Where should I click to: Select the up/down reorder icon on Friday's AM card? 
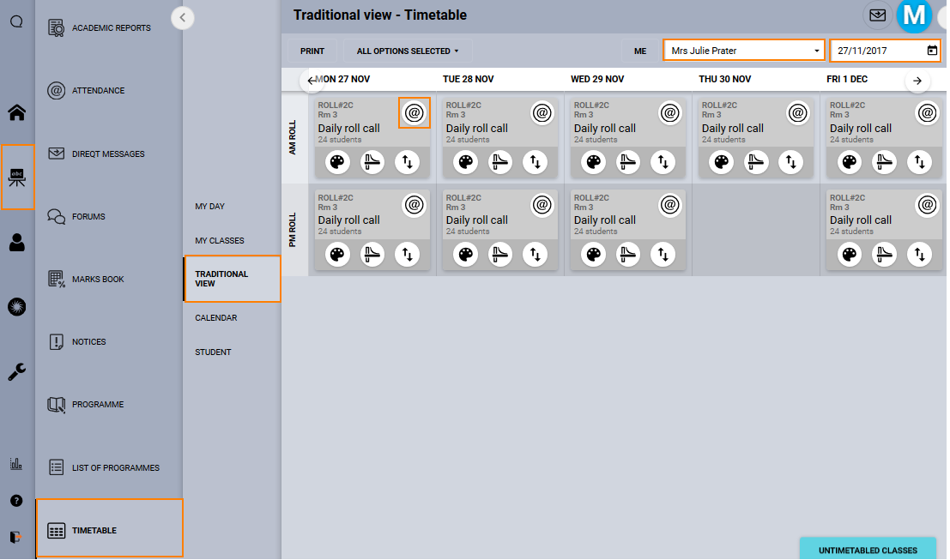click(919, 162)
